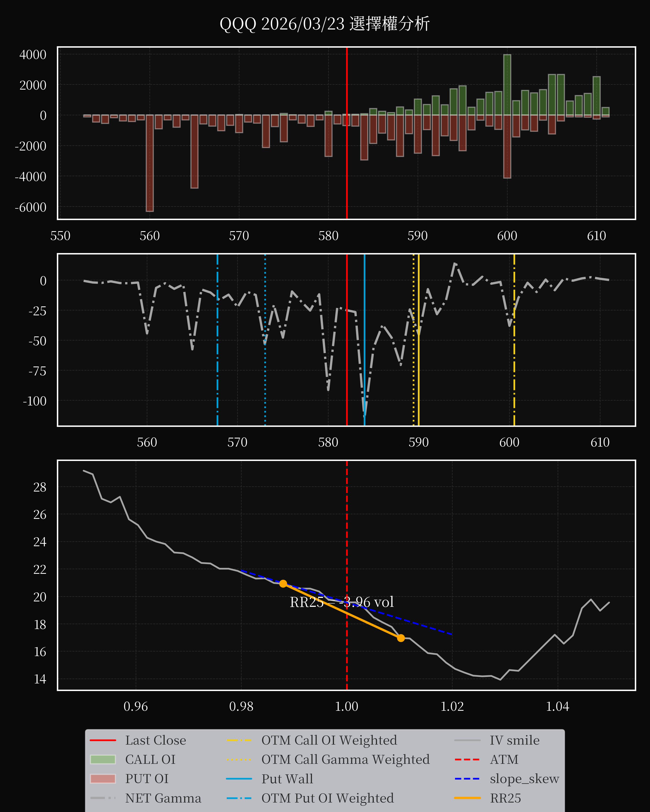Click the 'RR25 = -3.96 vol' annotation
The height and width of the screenshot is (812, 650).
point(342,602)
